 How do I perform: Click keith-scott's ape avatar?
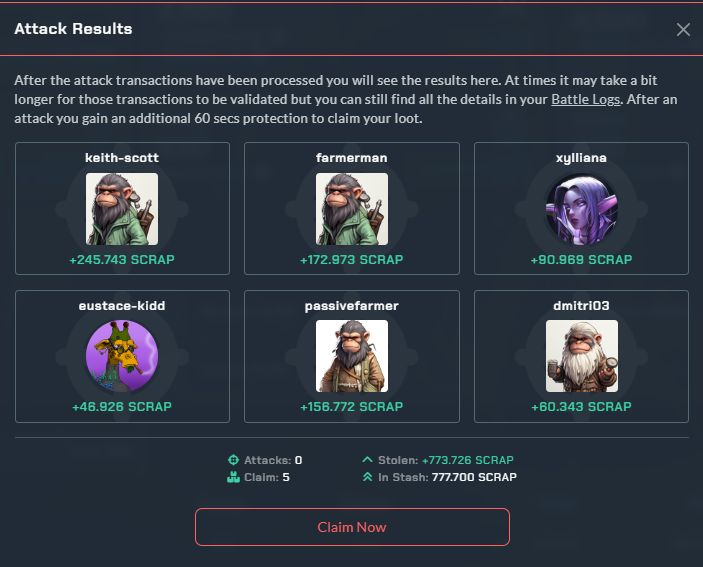tap(122, 209)
